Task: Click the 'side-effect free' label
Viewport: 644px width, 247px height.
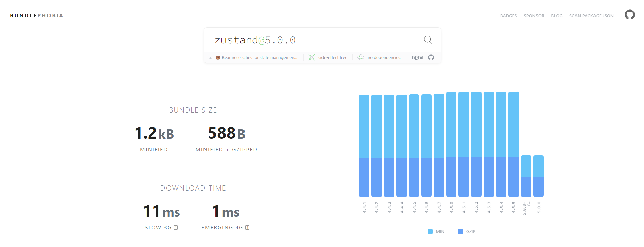Action: (333, 58)
